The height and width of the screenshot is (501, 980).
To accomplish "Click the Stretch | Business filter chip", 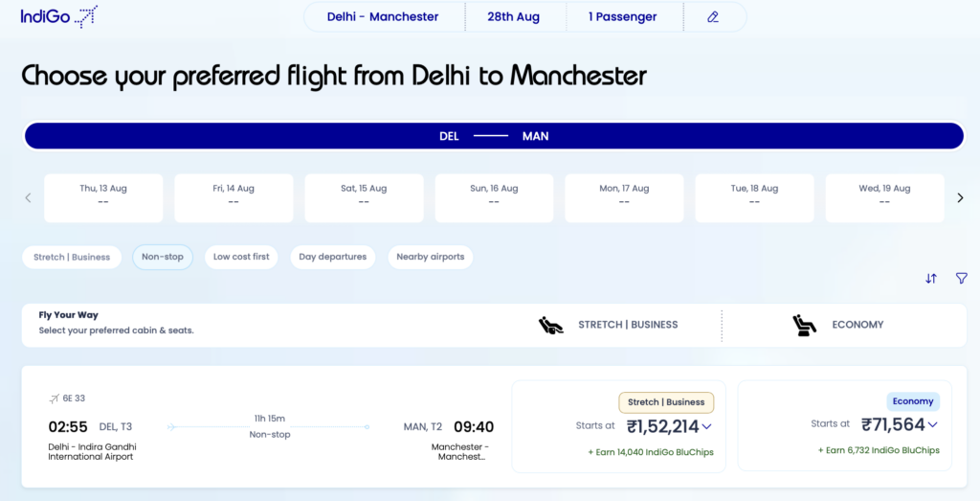I will [x=72, y=257].
